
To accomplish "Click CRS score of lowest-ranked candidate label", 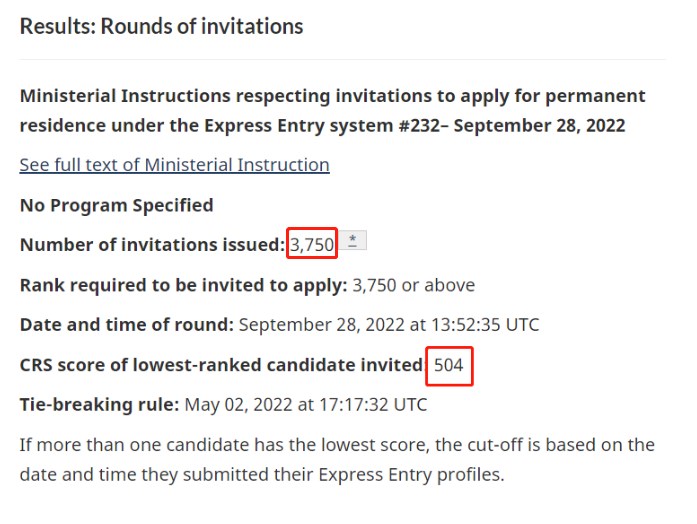I will click(x=221, y=365).
